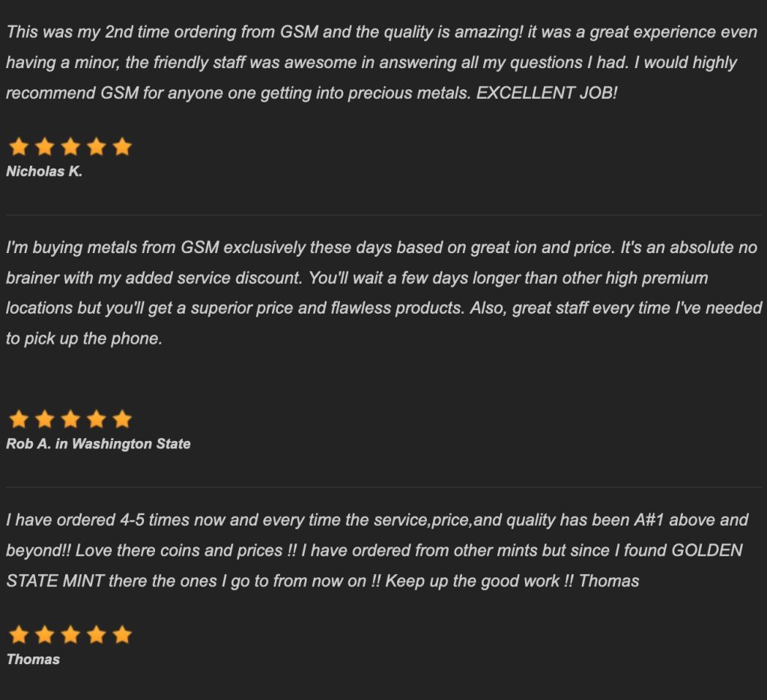The image size is (767, 700).
Task: Click the first star in Rob A.'s rating
Action: [19, 419]
